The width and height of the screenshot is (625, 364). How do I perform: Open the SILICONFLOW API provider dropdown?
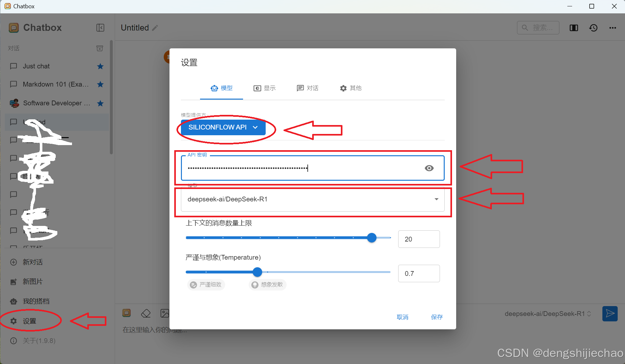[223, 127]
